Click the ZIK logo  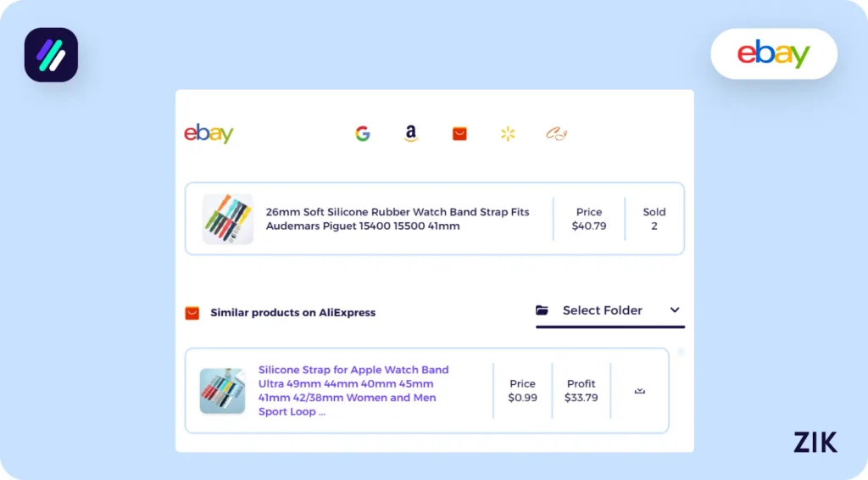tap(815, 442)
